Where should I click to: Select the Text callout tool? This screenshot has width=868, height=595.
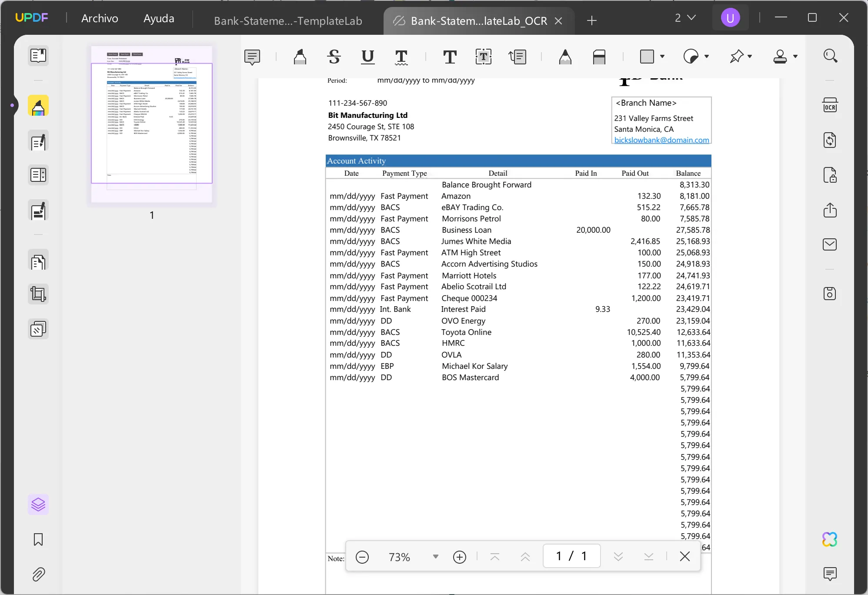[x=517, y=57]
